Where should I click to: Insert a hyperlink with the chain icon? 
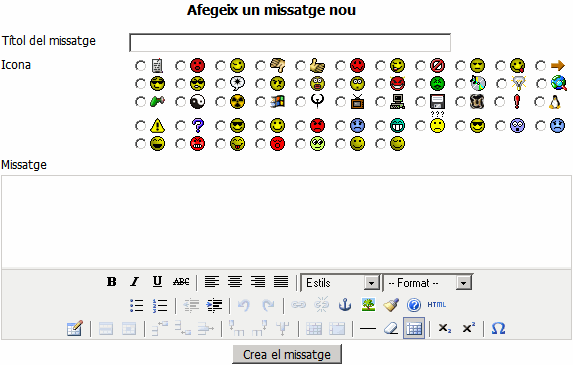coord(298,305)
